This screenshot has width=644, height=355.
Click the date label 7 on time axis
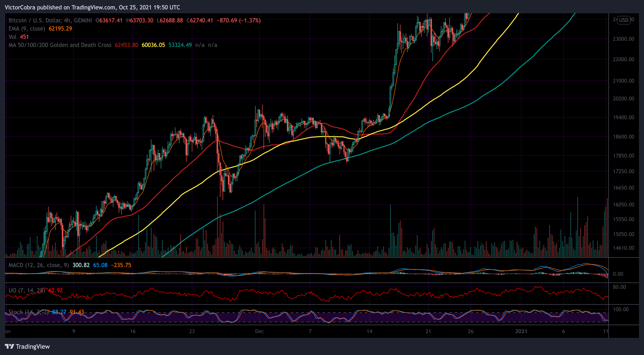[310, 331]
